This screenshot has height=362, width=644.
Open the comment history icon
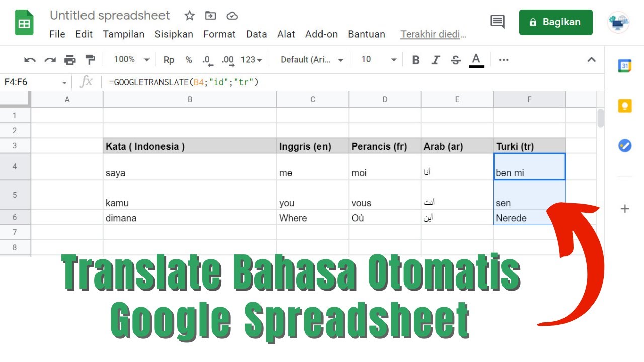point(497,22)
